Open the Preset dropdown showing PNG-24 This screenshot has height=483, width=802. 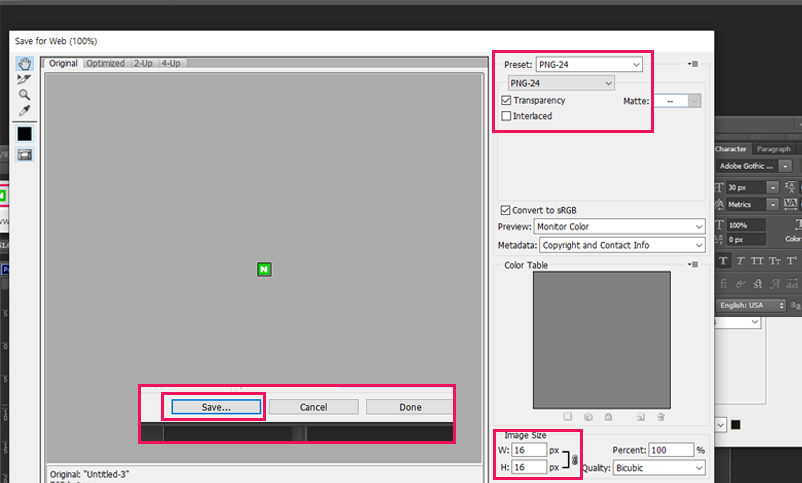[x=589, y=64]
